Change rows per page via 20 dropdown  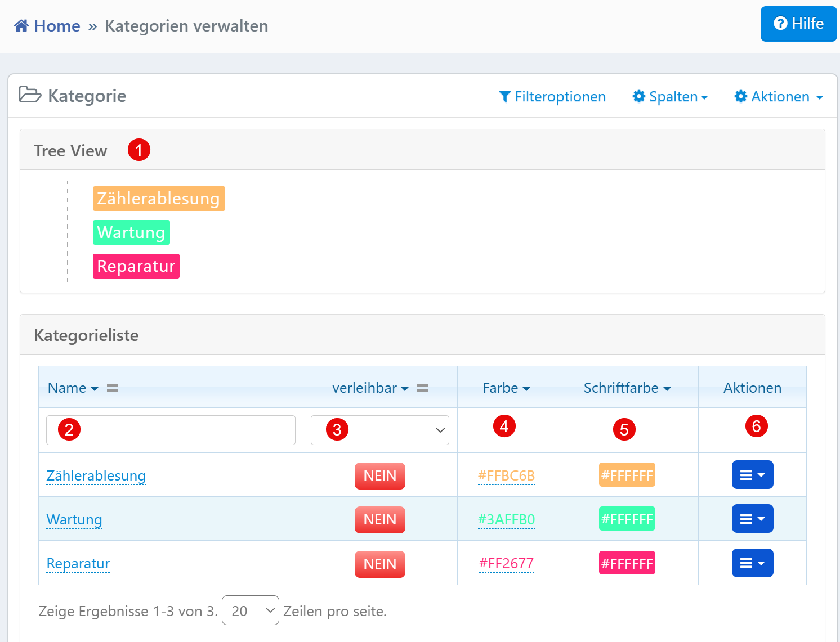point(250,610)
